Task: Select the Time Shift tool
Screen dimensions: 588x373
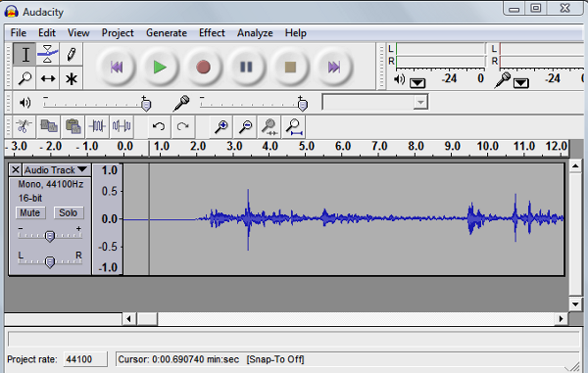Action: click(48, 78)
